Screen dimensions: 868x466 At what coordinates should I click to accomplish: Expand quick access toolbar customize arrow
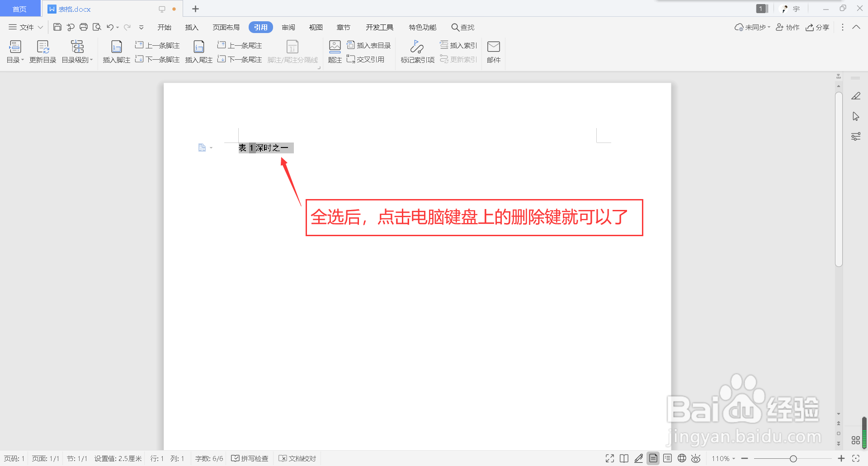point(142,27)
